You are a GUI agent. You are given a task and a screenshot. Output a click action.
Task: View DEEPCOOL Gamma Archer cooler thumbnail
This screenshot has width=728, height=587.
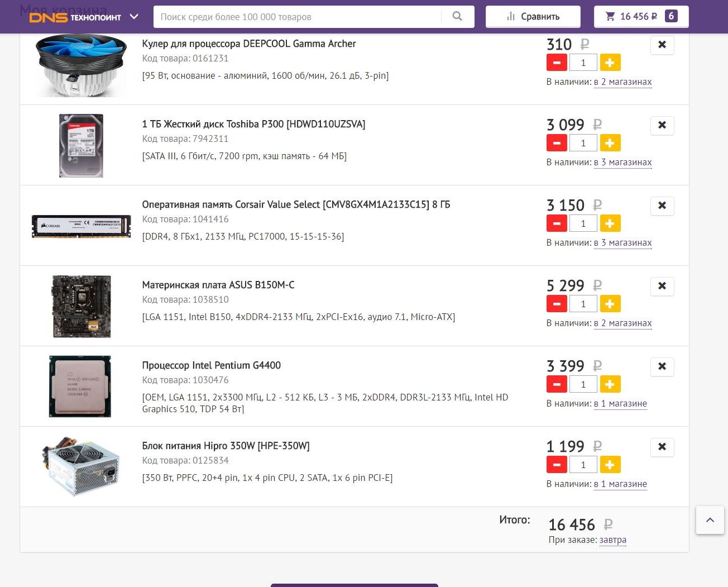81,65
